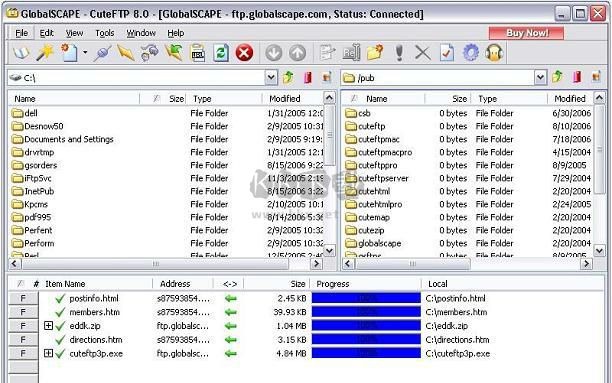Click the postinfo.html progress bar
This screenshot has height=383, width=612.
pyautogui.click(x=366, y=298)
